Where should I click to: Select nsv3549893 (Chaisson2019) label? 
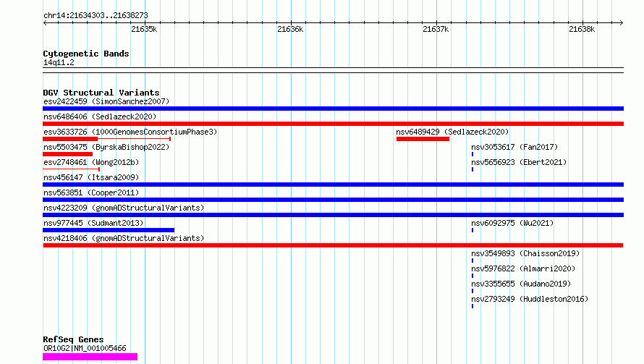tap(525, 253)
